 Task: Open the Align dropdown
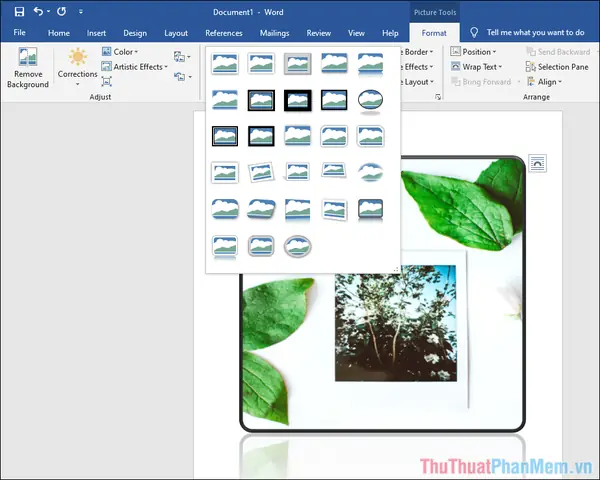544,82
